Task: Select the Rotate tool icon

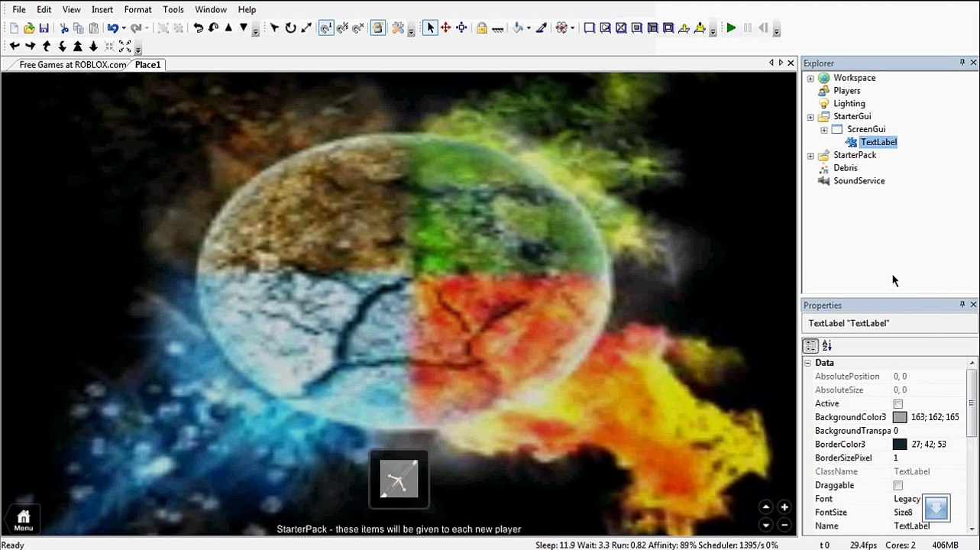Action: pyautogui.click(x=290, y=28)
